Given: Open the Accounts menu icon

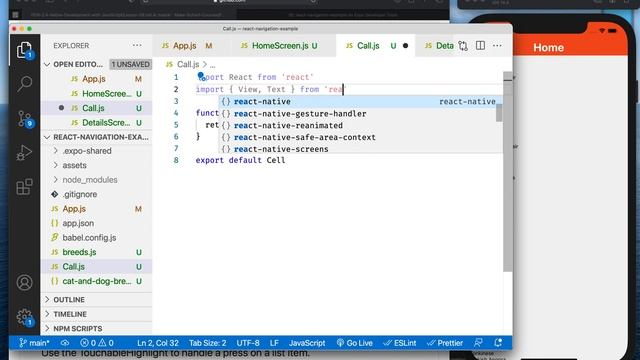Looking at the screenshot, I should click(x=24, y=282).
